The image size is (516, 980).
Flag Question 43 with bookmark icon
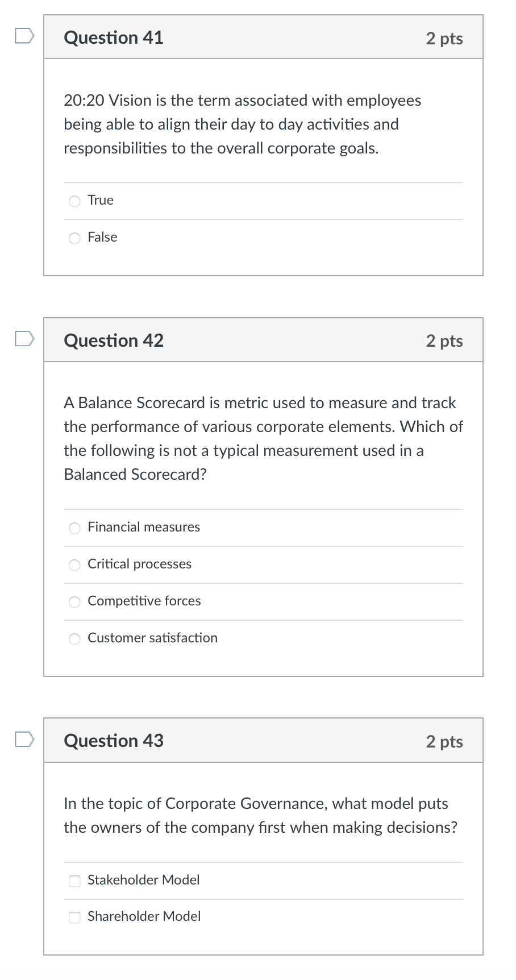[x=24, y=740]
